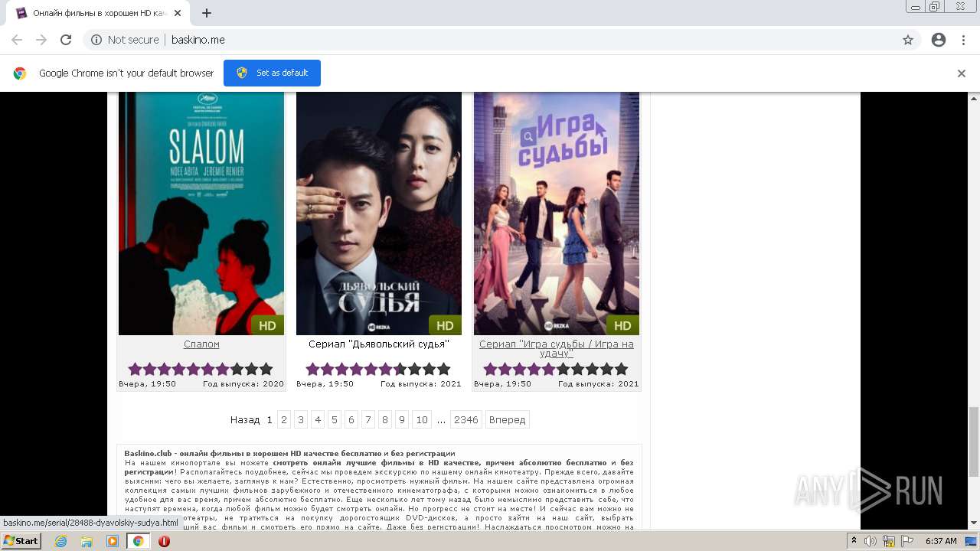Rate Слалом using its star rating

pyautogui.click(x=201, y=369)
